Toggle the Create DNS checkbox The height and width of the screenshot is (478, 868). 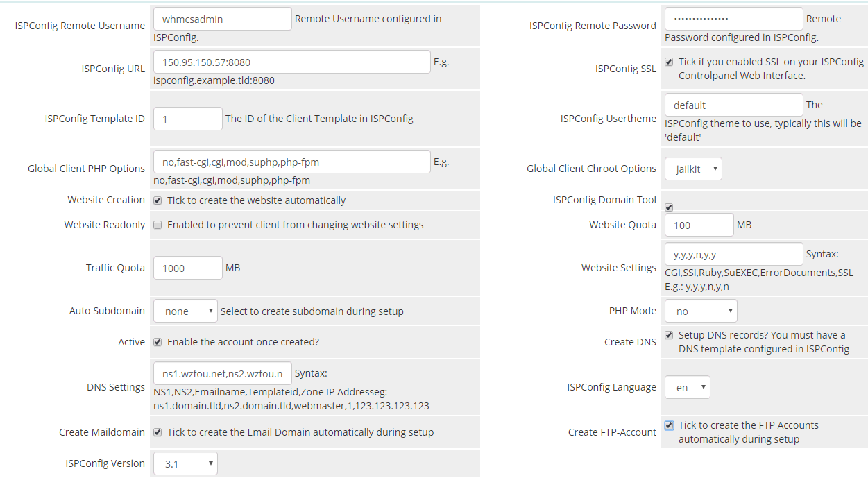669,335
